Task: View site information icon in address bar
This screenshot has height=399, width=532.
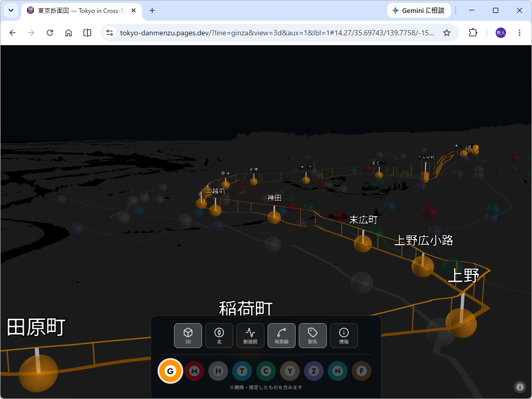Action: (x=110, y=33)
